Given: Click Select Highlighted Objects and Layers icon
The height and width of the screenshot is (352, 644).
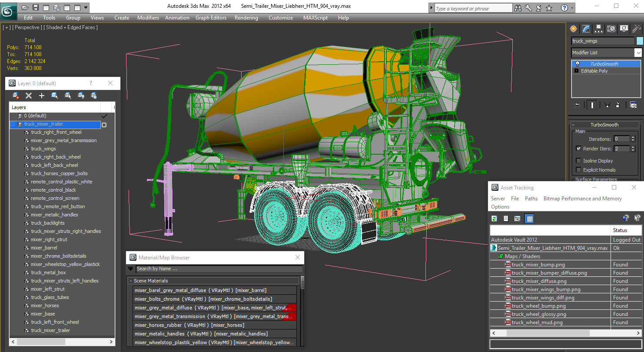Looking at the screenshot, I should pos(55,96).
